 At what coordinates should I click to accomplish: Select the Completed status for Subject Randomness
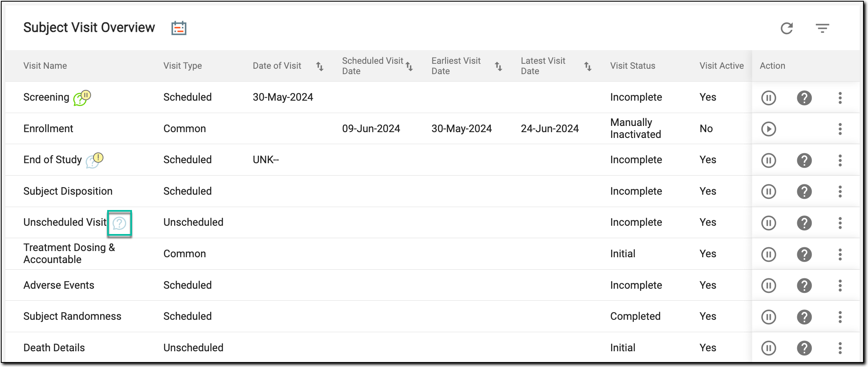coord(635,316)
